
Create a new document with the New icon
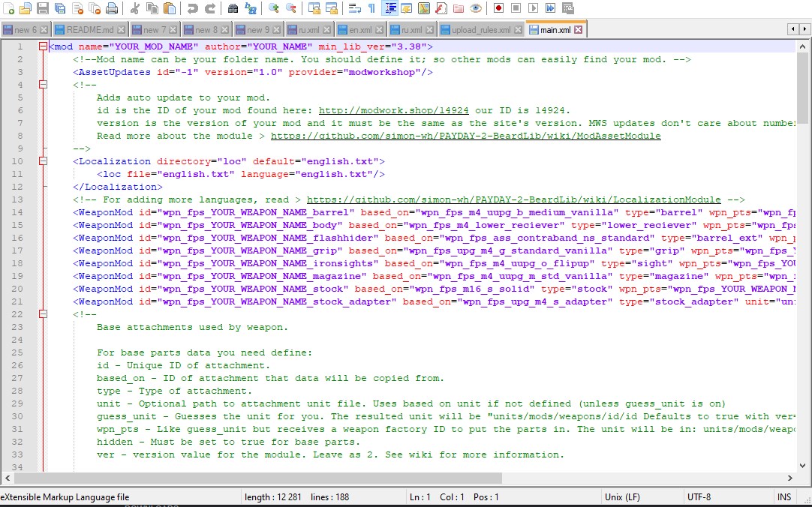9,8
